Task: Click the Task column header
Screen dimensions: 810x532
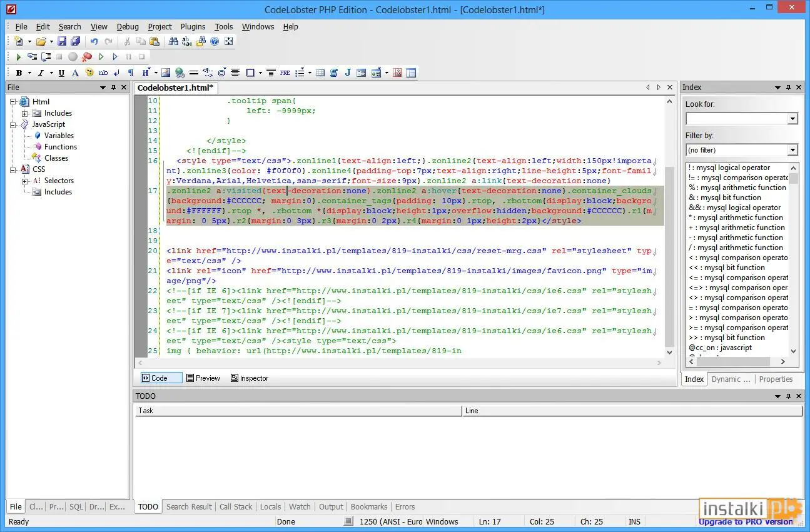Action: tap(299, 411)
